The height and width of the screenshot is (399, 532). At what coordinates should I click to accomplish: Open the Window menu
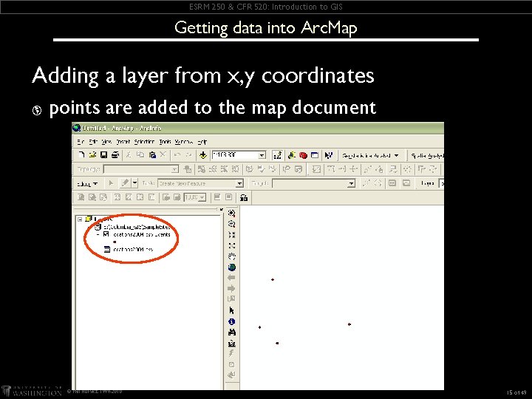point(184,141)
